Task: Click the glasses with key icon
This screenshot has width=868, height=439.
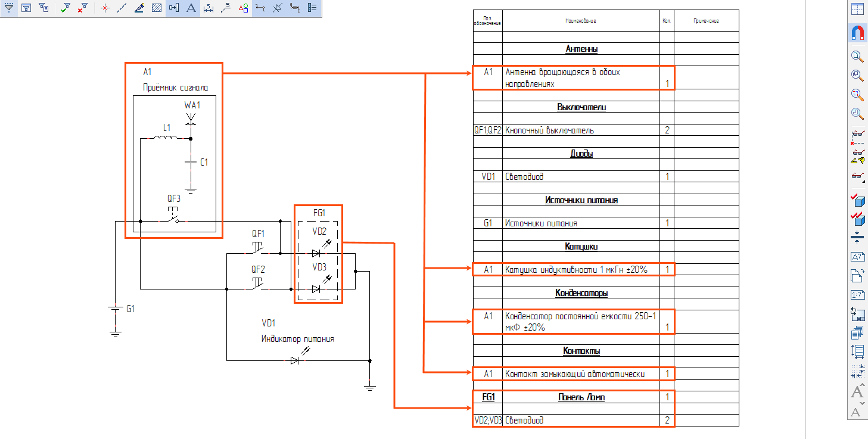Action: point(857,157)
